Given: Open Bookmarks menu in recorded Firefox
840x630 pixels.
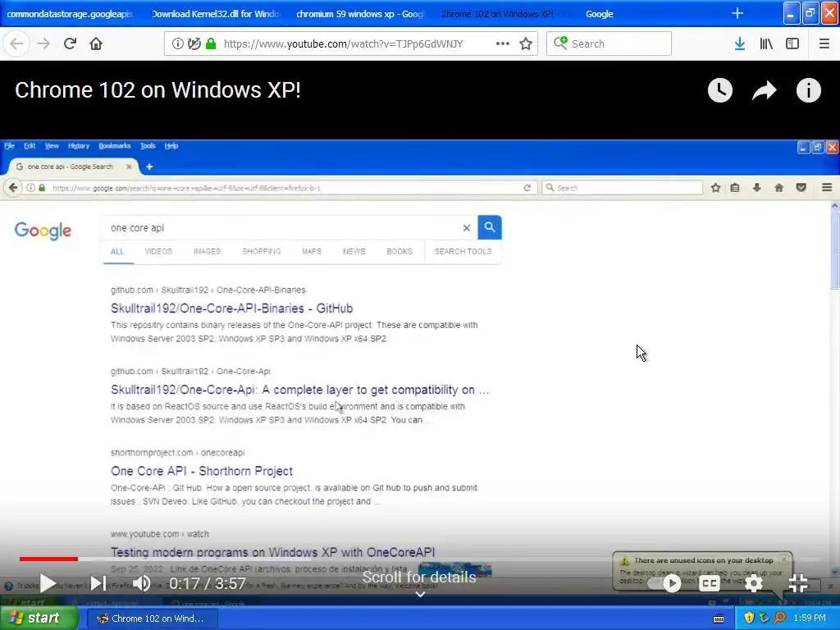Looking at the screenshot, I should 115,146.
